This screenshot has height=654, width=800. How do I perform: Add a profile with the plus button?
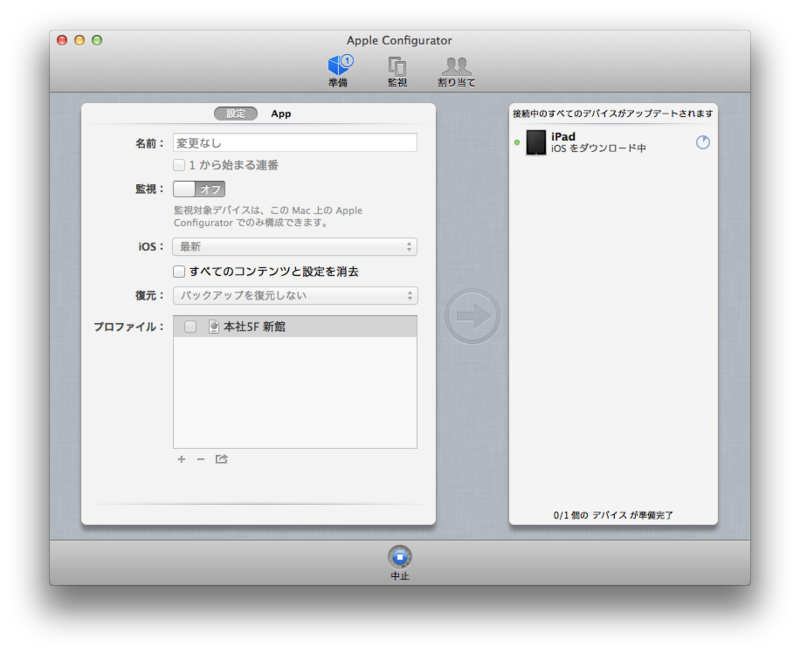181,460
